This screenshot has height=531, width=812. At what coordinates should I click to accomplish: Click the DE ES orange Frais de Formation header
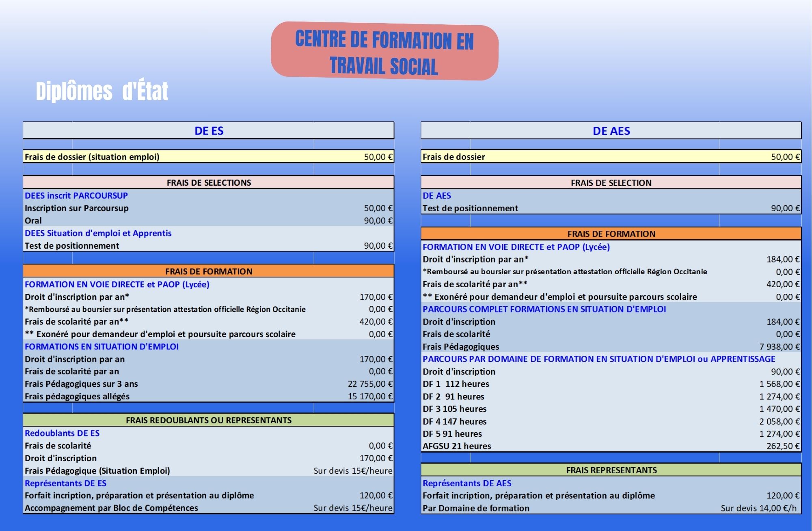209,271
